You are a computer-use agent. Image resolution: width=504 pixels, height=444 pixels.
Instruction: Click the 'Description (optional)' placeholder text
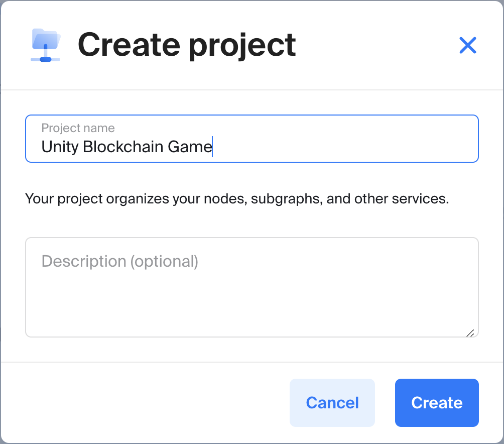(120, 261)
